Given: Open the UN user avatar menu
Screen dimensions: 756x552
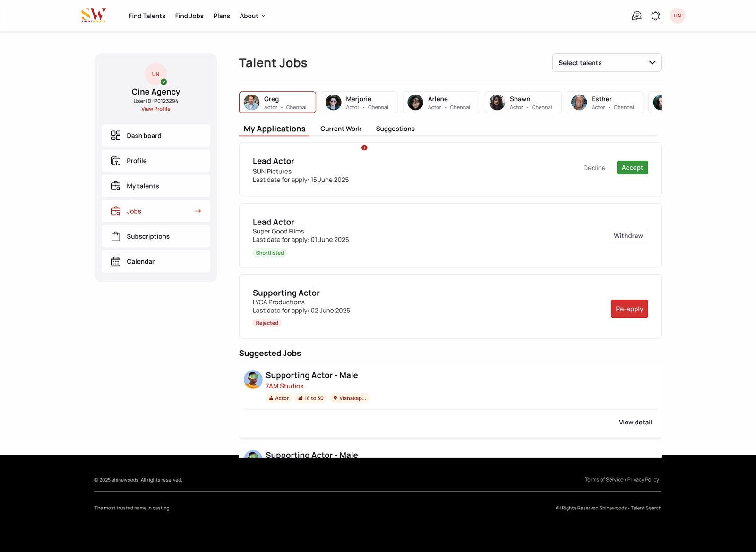Looking at the screenshot, I should tap(677, 16).
